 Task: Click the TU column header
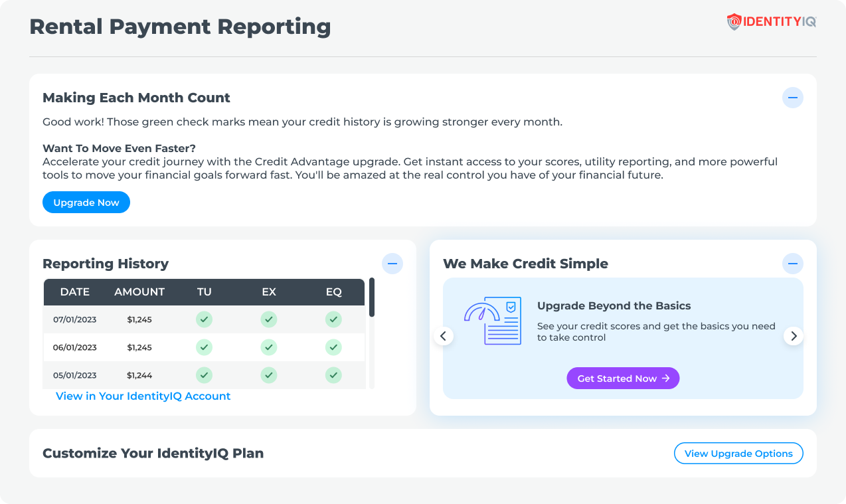[x=204, y=292]
